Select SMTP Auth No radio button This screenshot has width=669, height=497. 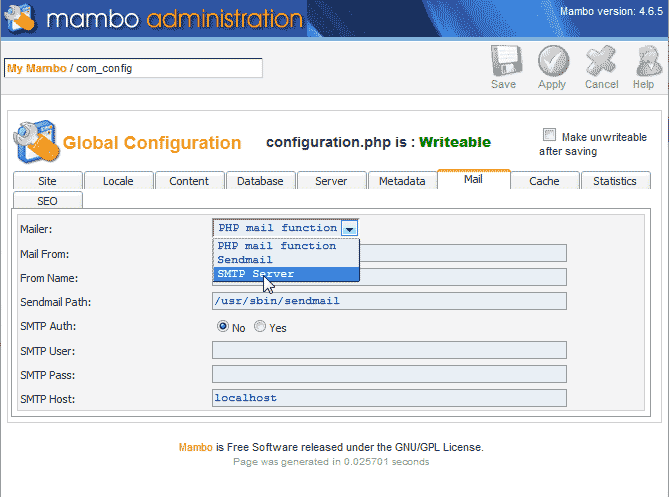coord(223,327)
